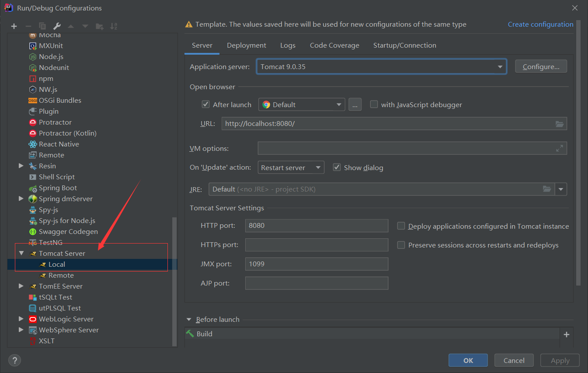
Task: Click the Spring Boot leaf icon
Action: [x=33, y=188]
